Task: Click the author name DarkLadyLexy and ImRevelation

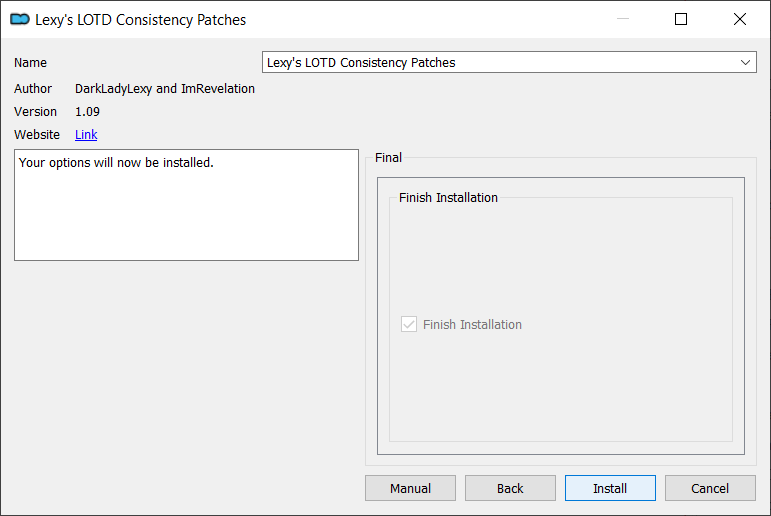Action: pyautogui.click(x=165, y=89)
